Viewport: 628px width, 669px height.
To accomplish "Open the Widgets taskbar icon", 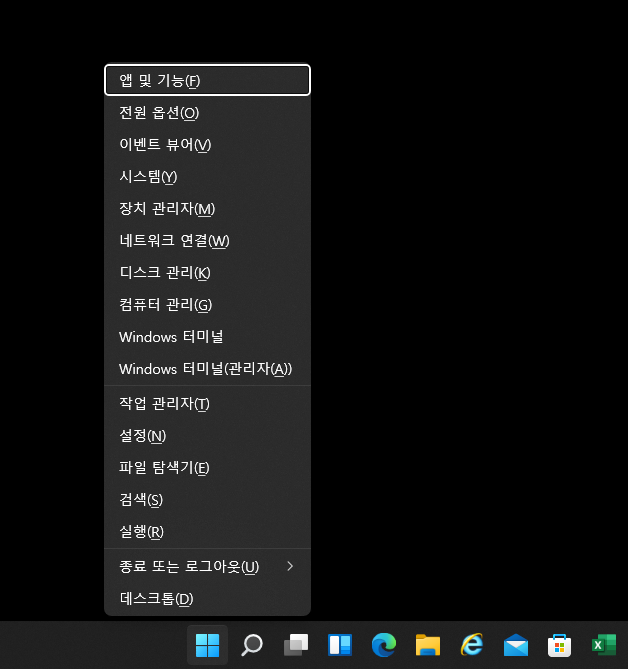I will coord(340,645).
